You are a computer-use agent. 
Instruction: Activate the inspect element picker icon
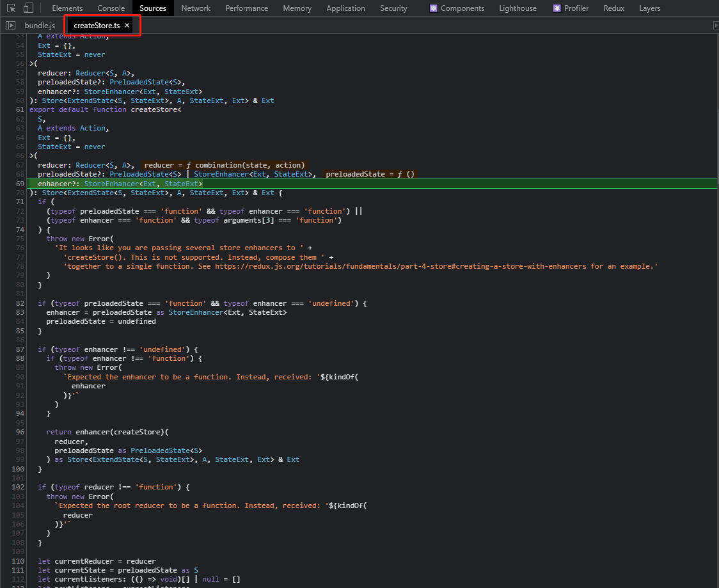click(x=12, y=8)
